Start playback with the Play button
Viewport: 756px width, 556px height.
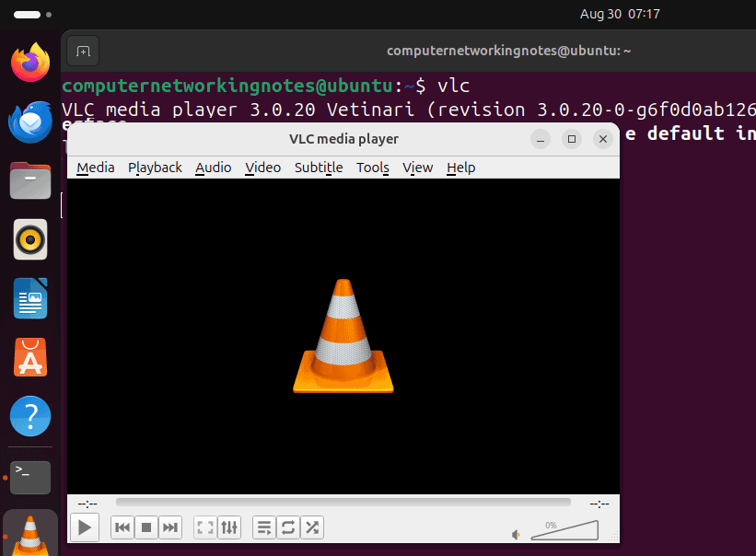pyautogui.click(x=85, y=527)
